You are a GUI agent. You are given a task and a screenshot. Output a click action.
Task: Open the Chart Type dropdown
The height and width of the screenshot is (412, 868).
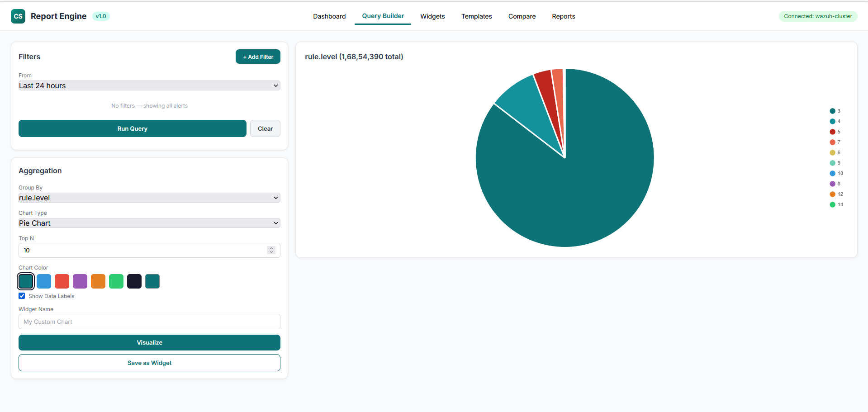click(x=149, y=223)
